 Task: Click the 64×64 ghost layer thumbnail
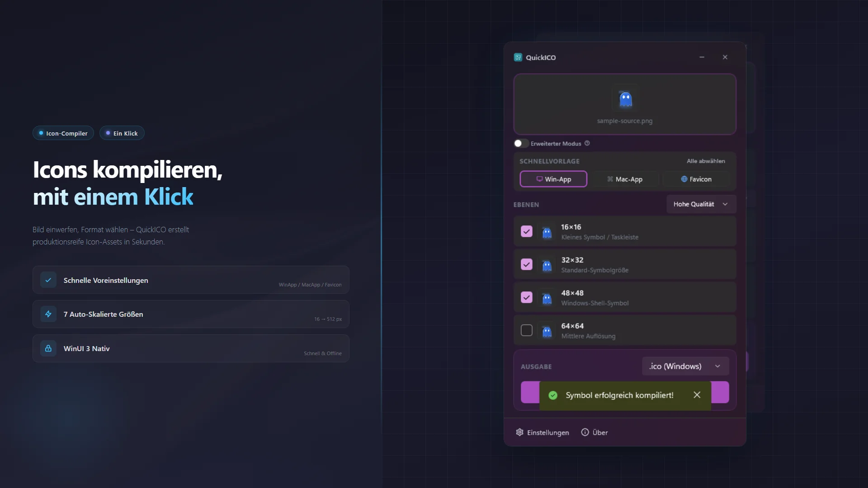(x=547, y=331)
